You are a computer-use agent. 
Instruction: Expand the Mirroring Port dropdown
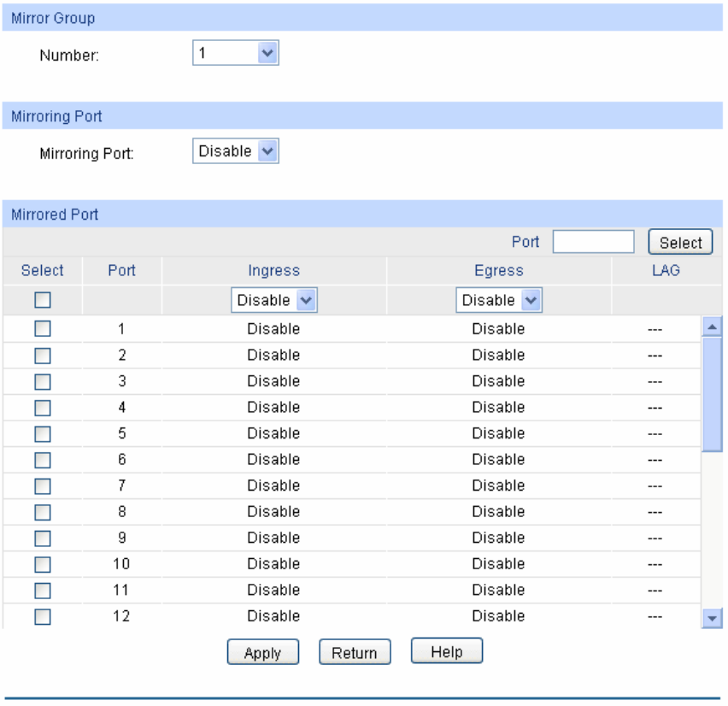pos(235,151)
